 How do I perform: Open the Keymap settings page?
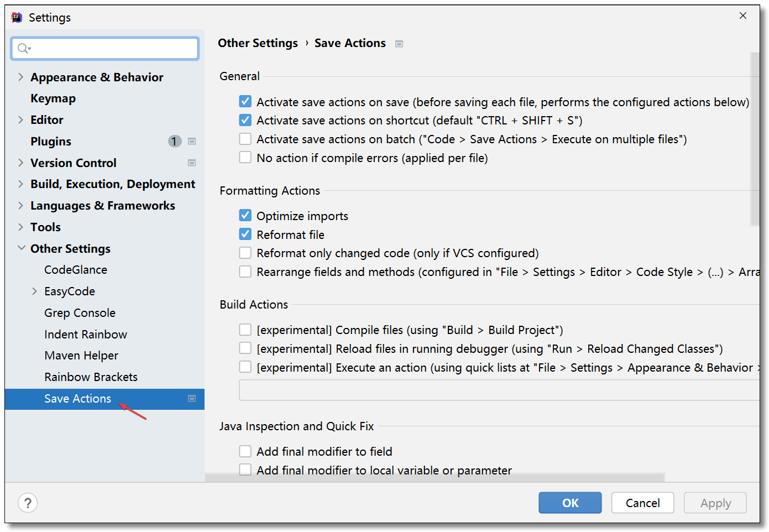(53, 98)
